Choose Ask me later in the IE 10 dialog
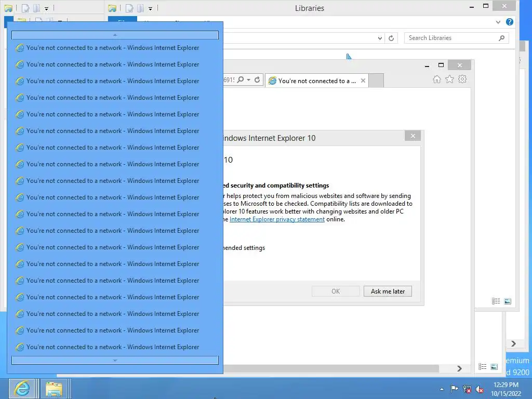532x399 pixels. 388,291
